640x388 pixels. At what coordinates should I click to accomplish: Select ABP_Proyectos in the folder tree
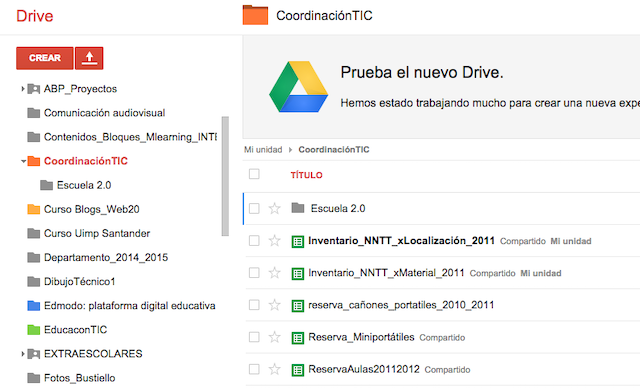80,89
